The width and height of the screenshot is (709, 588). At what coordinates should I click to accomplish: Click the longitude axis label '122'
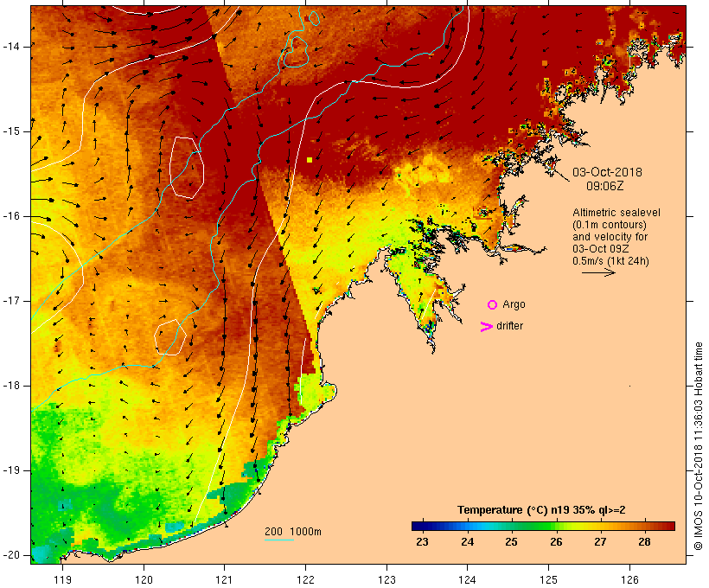tap(306, 579)
